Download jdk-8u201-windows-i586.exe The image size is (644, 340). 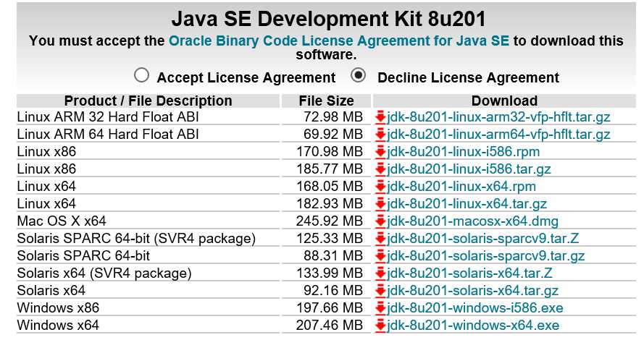click(x=474, y=308)
